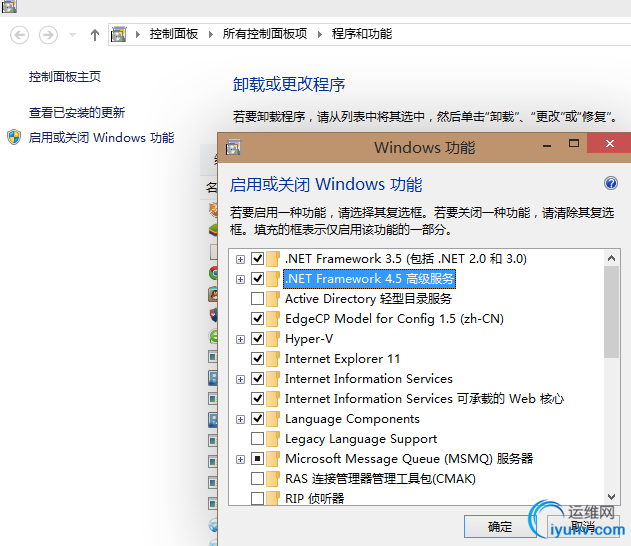Close the Windows 功能 dialog
Image resolution: width=631 pixels, height=546 pixels.
[609, 144]
